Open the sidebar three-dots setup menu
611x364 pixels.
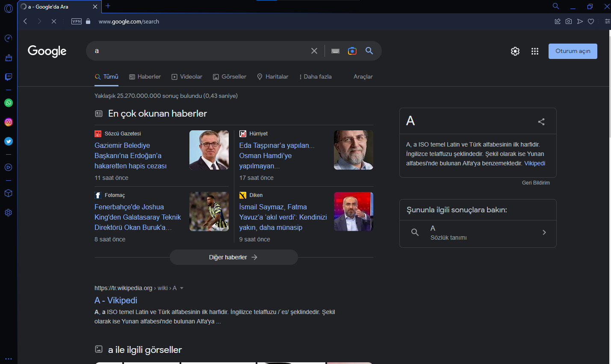click(8, 359)
